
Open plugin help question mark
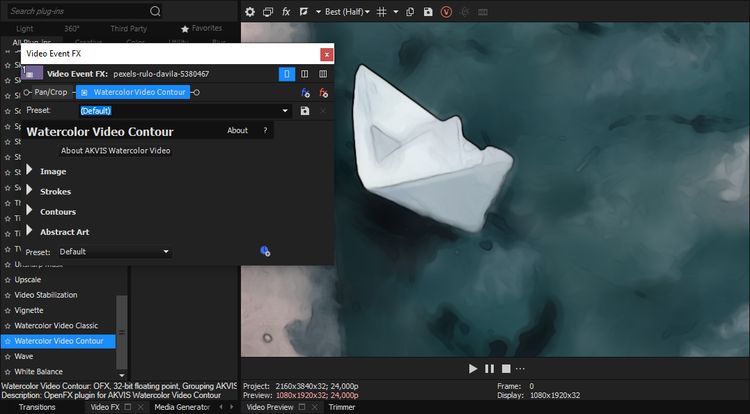[x=265, y=131]
